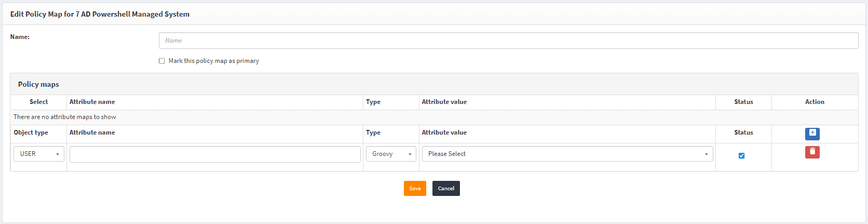Open the USER object type dropdown
The width and height of the screenshot is (868, 224).
[39, 154]
